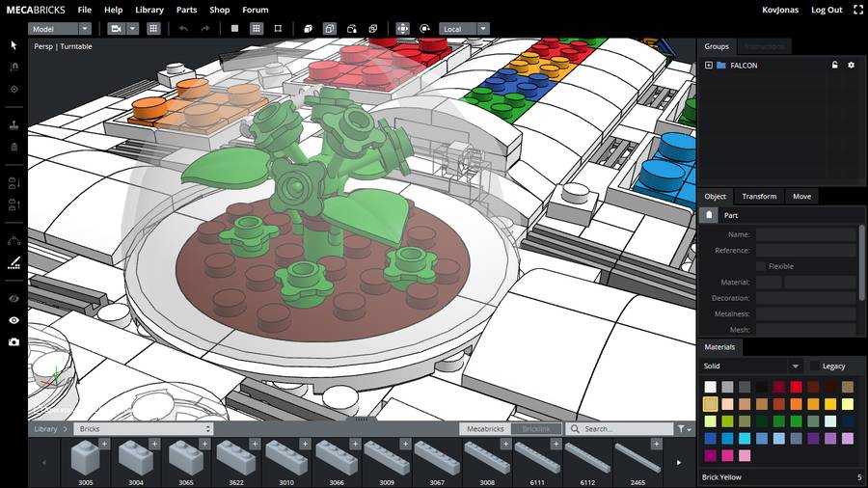Open the Library menu

tap(149, 10)
